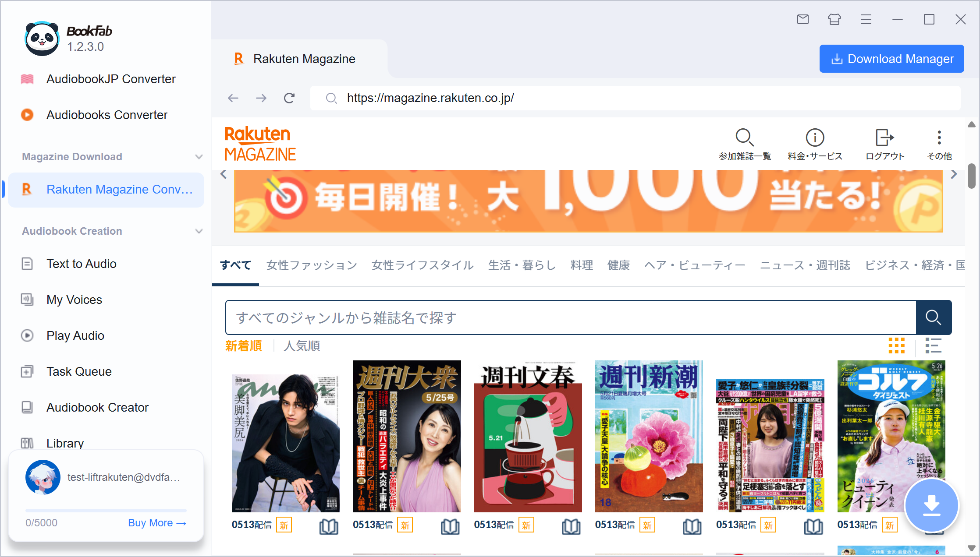This screenshot has height=557, width=980.
Task: Open the 女性自身 magazine cover
Action: click(770, 446)
